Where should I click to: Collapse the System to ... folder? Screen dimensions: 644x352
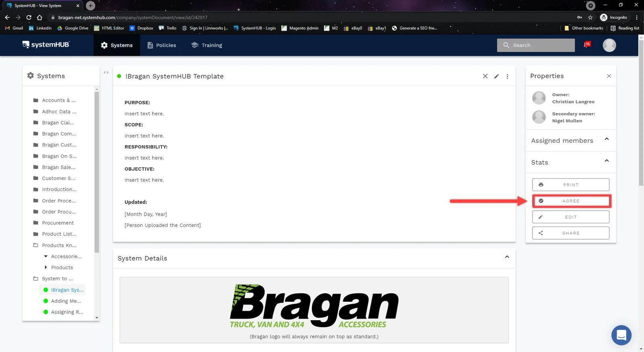tap(53, 278)
